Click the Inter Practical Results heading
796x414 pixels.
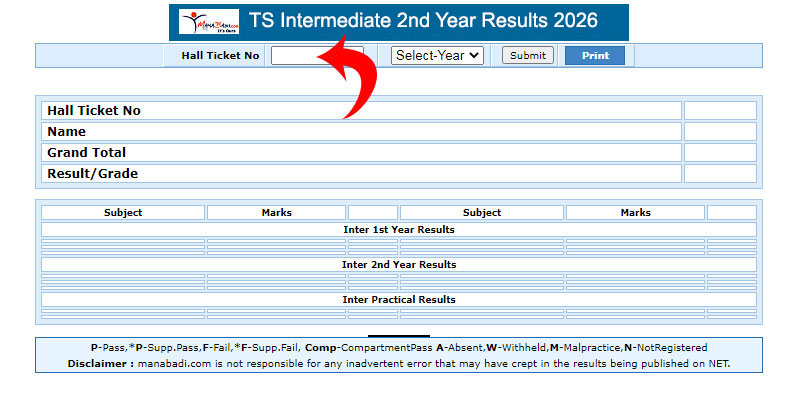click(398, 300)
